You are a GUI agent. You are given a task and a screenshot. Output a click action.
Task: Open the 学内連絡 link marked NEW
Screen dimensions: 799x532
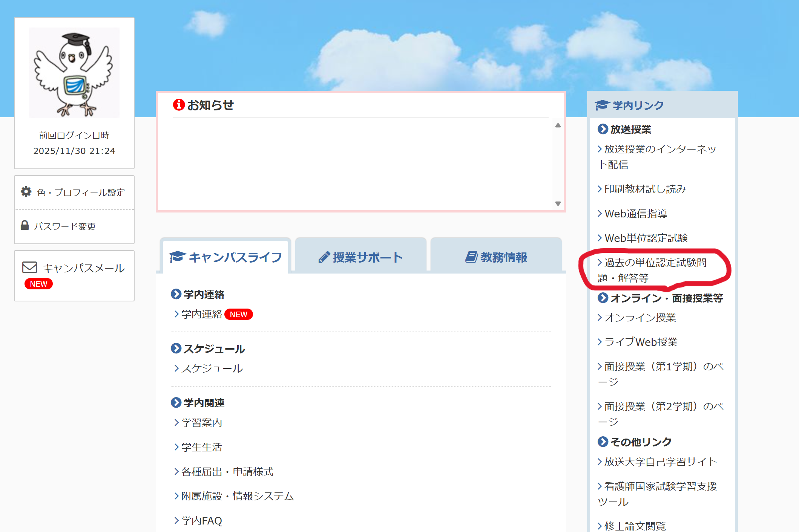(x=201, y=314)
